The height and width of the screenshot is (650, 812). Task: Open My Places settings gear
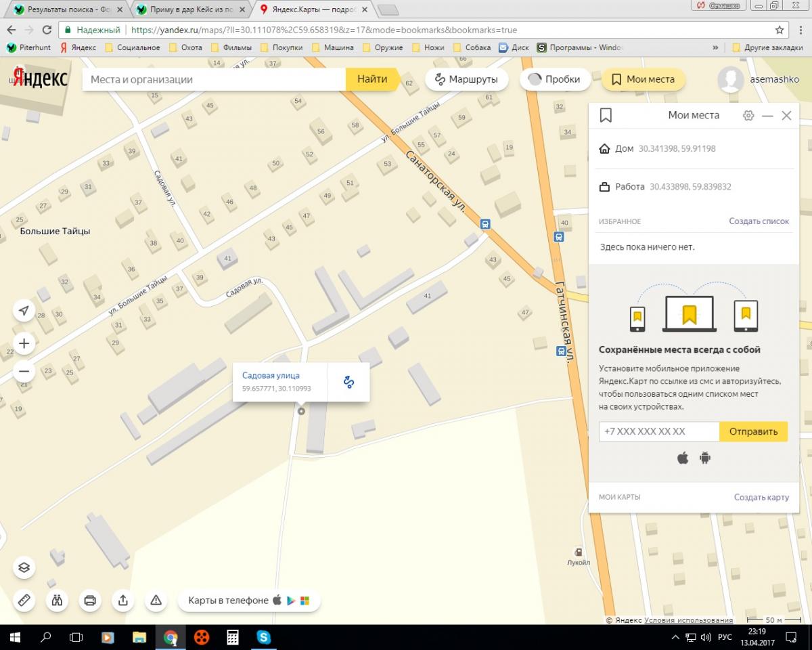pos(748,116)
